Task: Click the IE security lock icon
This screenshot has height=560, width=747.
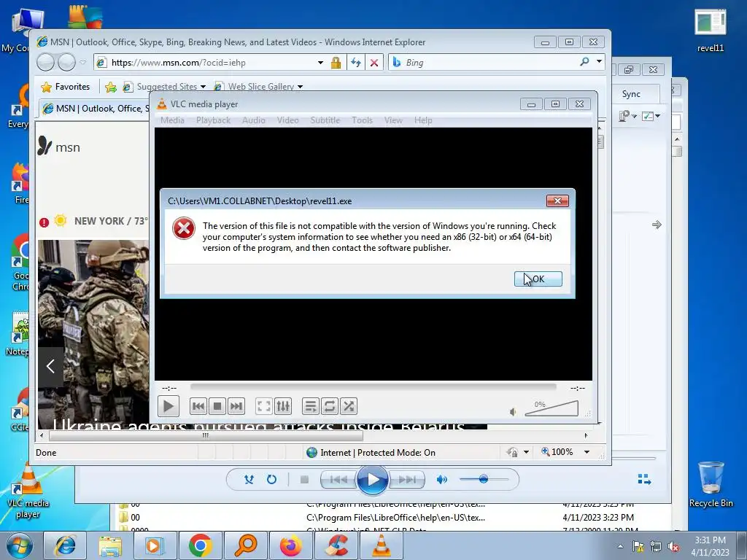Action: pyautogui.click(x=336, y=63)
